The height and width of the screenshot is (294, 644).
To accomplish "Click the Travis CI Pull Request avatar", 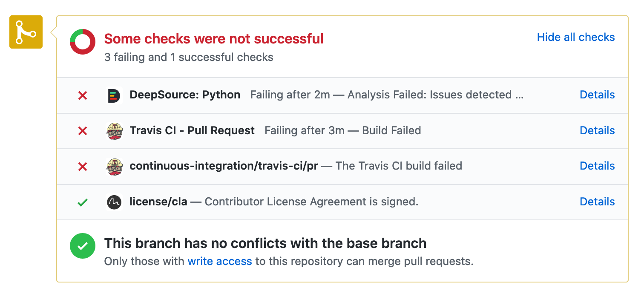I will tap(114, 131).
